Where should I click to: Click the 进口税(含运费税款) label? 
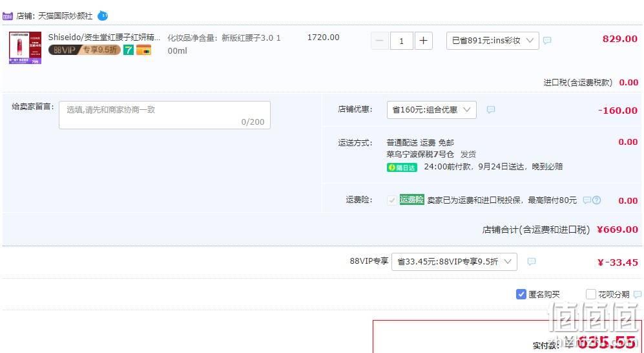point(578,83)
